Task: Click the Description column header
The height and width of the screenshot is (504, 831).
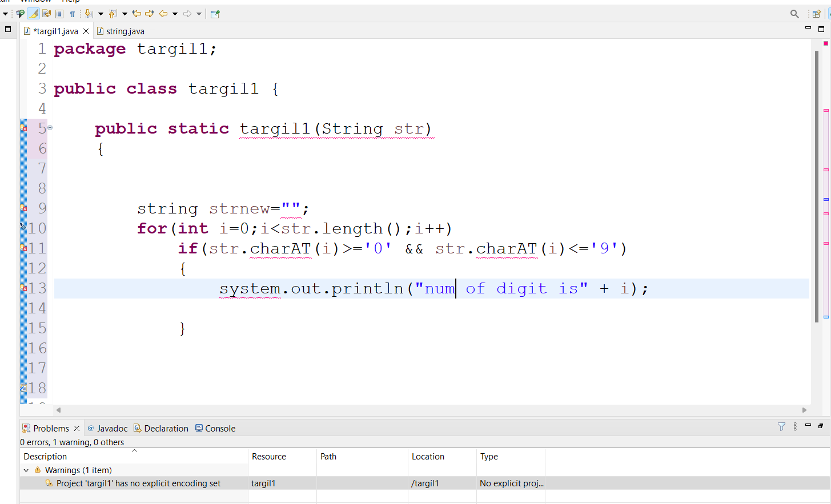Action: [x=46, y=457]
